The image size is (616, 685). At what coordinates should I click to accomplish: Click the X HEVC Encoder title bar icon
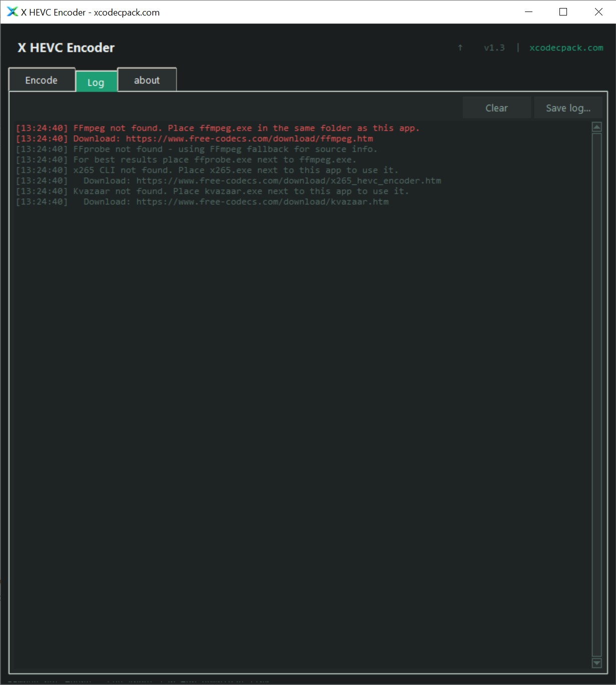click(12, 12)
